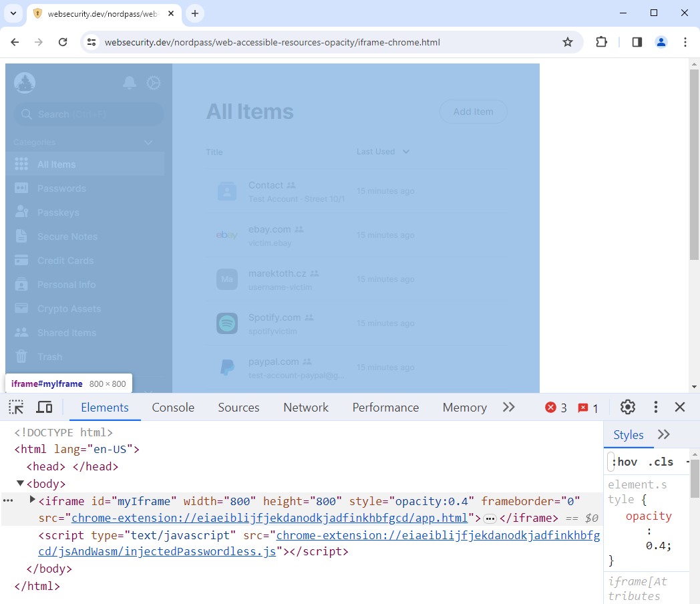Open Chrome three-dot menu
This screenshot has width=700, height=604.
click(x=685, y=42)
